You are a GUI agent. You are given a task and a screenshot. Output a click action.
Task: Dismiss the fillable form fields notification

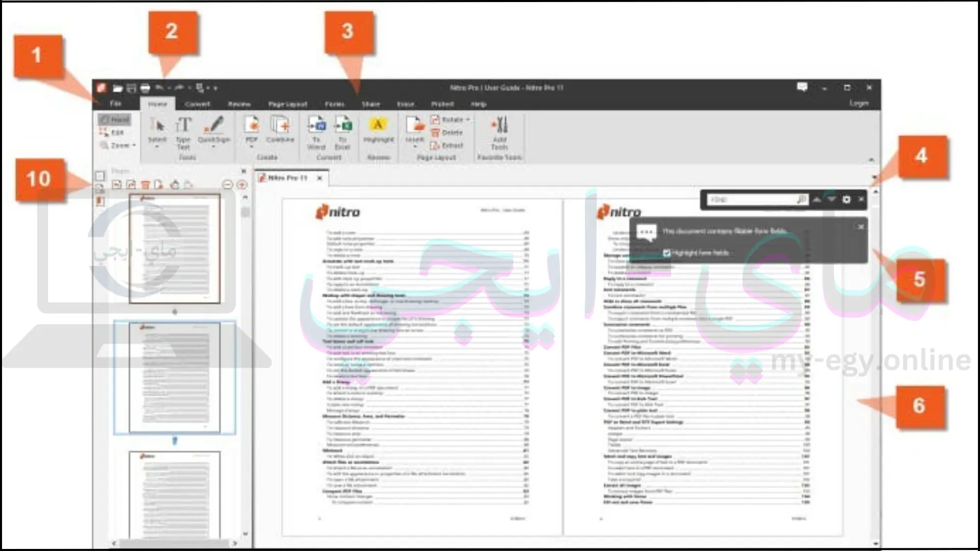(x=861, y=227)
